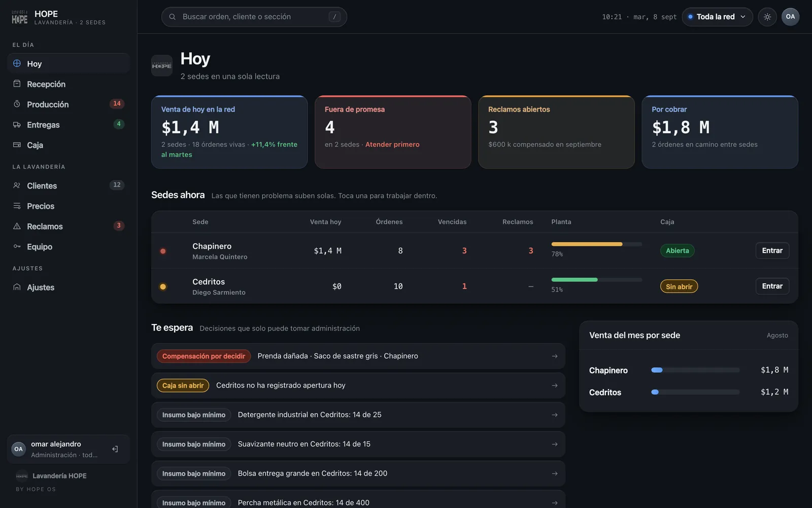Click the Producción clock icon

(x=17, y=104)
